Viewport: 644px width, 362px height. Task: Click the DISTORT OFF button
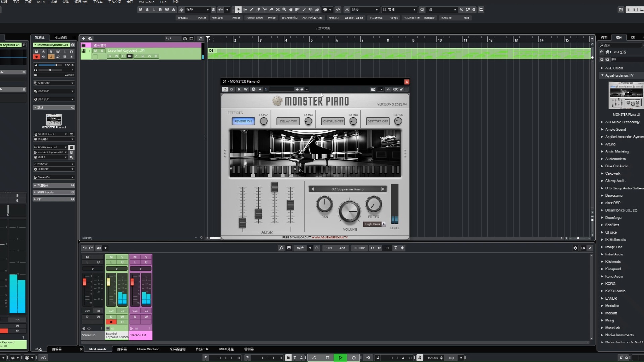[378, 121]
